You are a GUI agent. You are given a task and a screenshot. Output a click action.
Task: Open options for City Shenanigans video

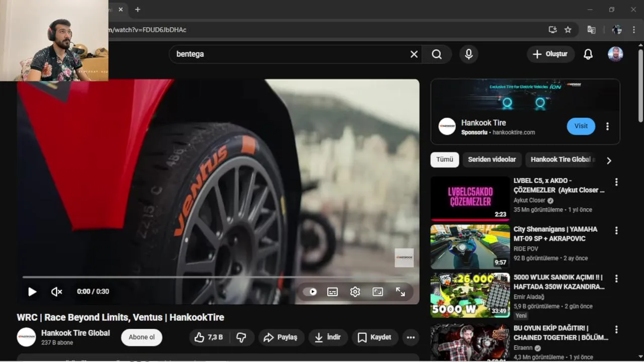pos(616,230)
